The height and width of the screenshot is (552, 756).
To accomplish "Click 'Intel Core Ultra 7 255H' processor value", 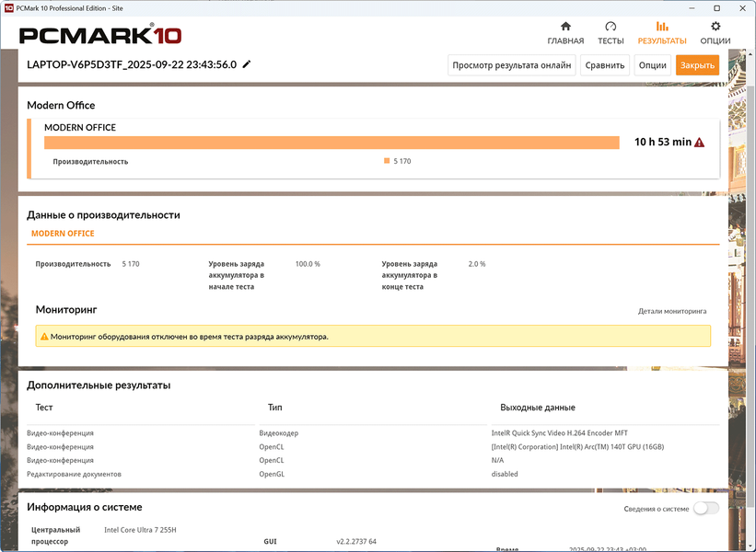I will (x=140, y=530).
